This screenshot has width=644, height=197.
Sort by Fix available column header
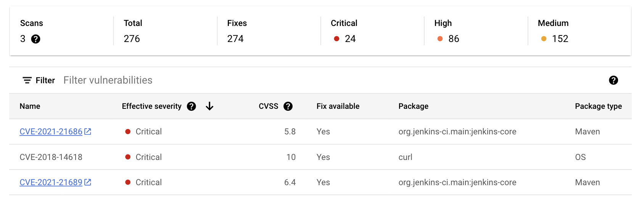pyautogui.click(x=338, y=107)
